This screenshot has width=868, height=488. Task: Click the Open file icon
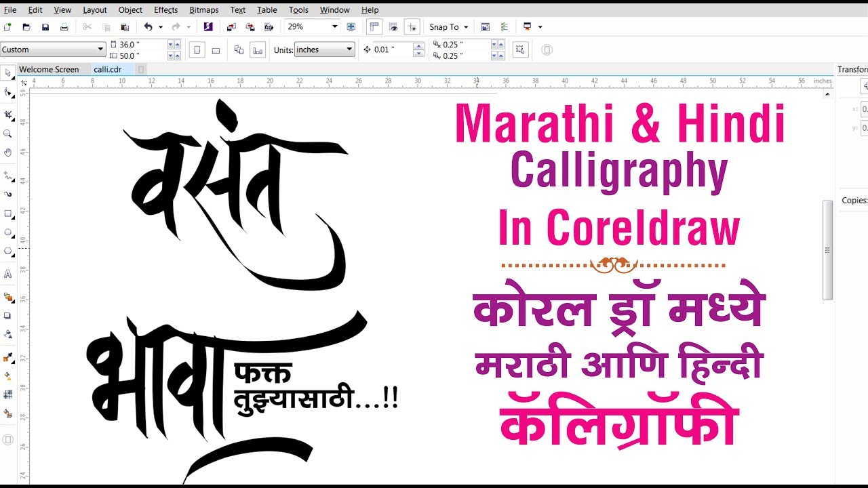click(26, 27)
